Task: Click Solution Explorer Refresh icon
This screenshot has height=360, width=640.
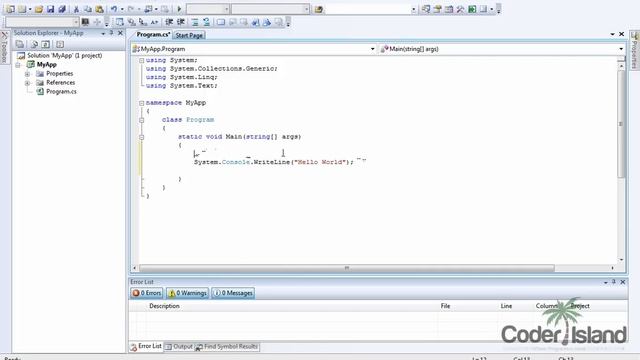Action: [x=46, y=44]
